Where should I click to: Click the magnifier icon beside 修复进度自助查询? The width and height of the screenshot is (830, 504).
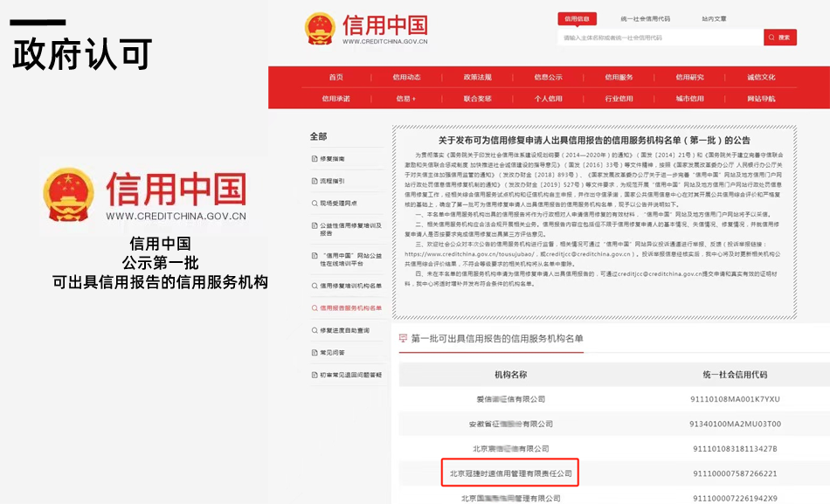[315, 330]
